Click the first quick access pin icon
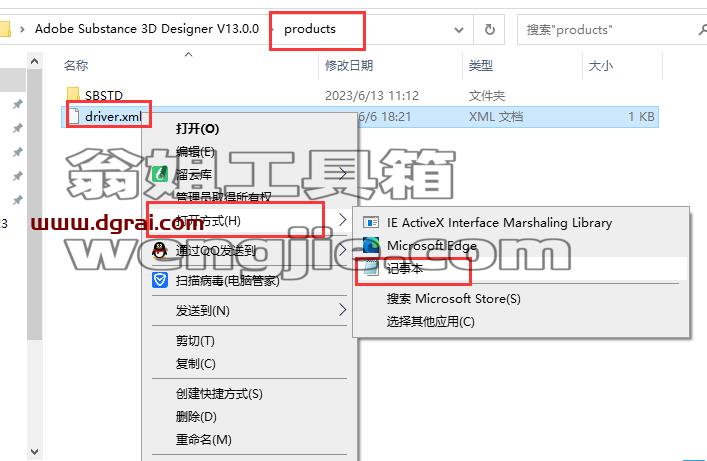Screen dimensions: 707x461 (x=18, y=105)
